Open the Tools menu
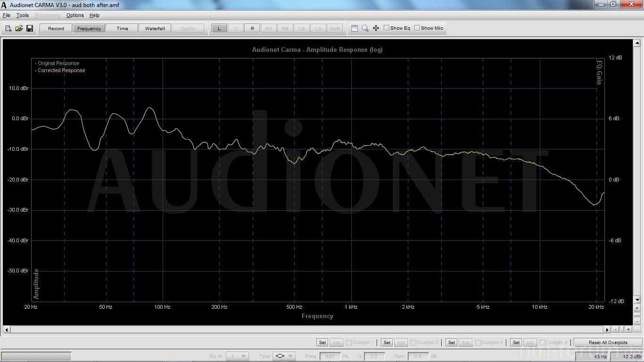Screen dimensions: 644x362 pyautogui.click(x=23, y=16)
